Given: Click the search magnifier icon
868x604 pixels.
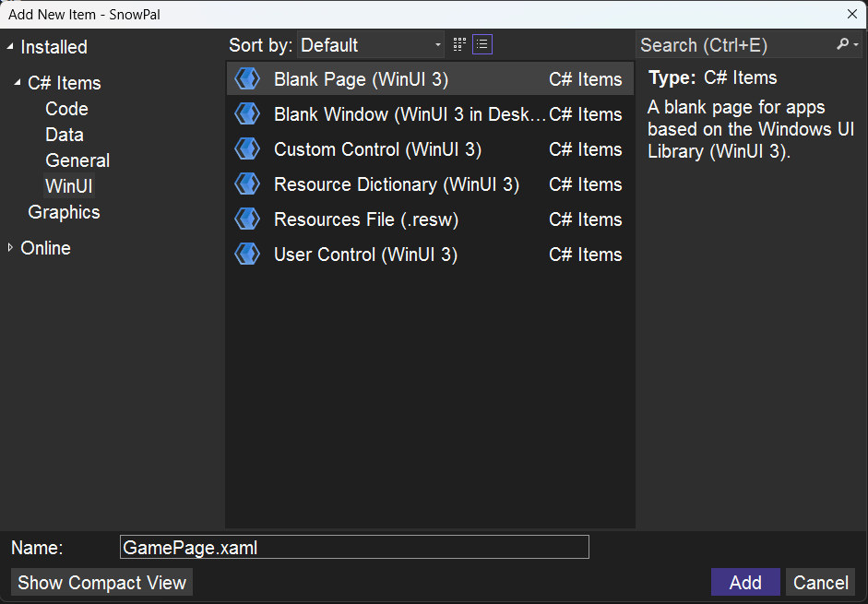Looking at the screenshot, I should 842,44.
